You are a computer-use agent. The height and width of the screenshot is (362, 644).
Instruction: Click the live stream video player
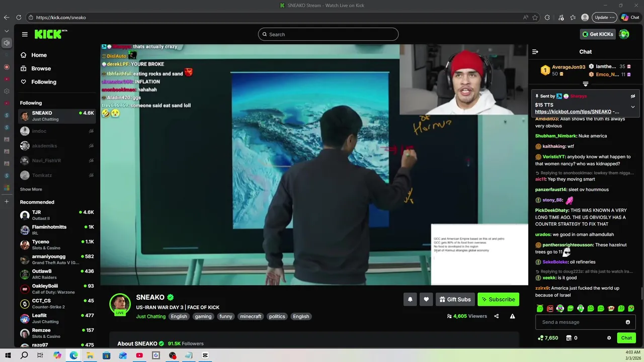point(314,164)
